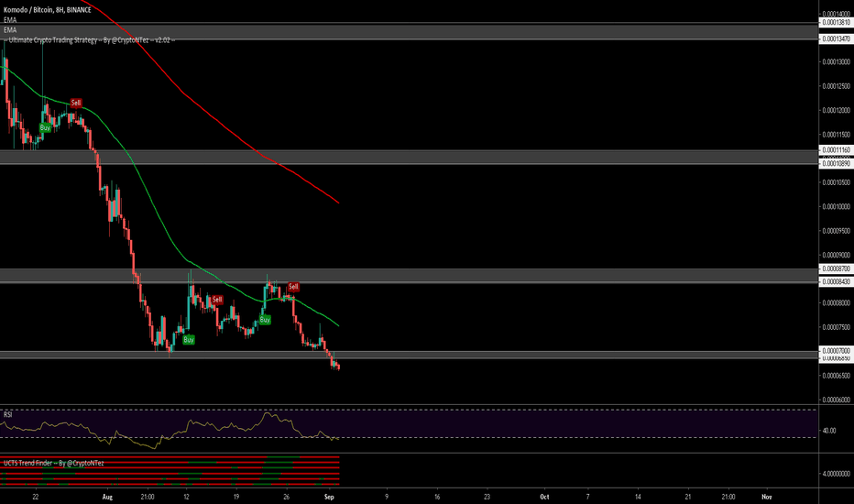
Task: Click the Sell signal near August 26
Action: pyautogui.click(x=293, y=286)
